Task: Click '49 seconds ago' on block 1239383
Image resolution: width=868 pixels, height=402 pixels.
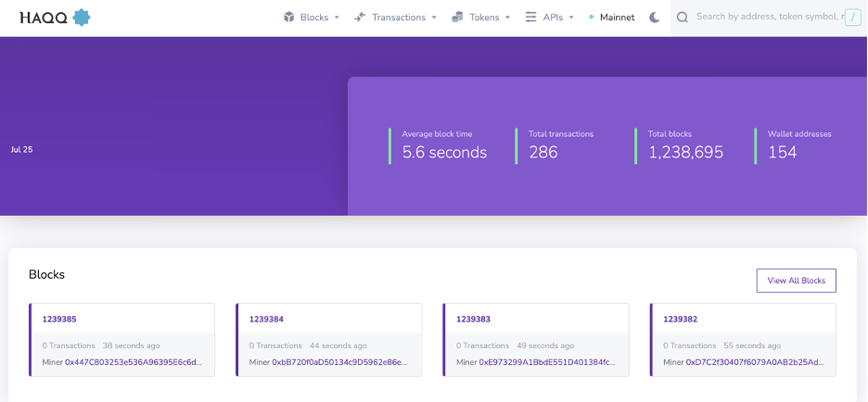Action: pos(545,345)
